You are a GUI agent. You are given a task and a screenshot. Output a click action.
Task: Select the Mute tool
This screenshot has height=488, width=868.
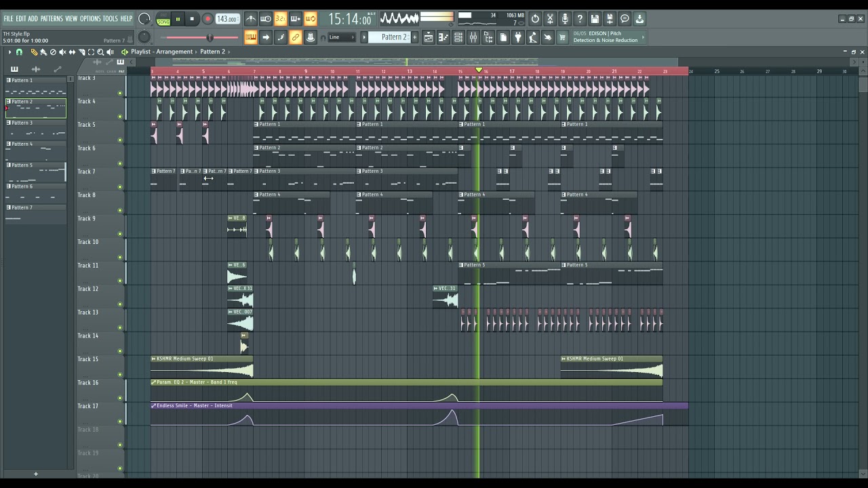62,52
